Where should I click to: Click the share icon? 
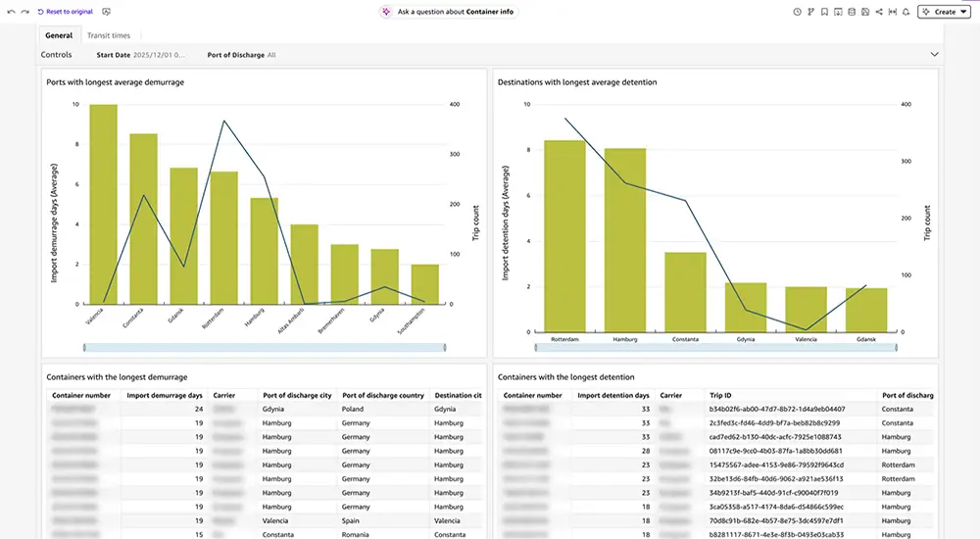879,12
